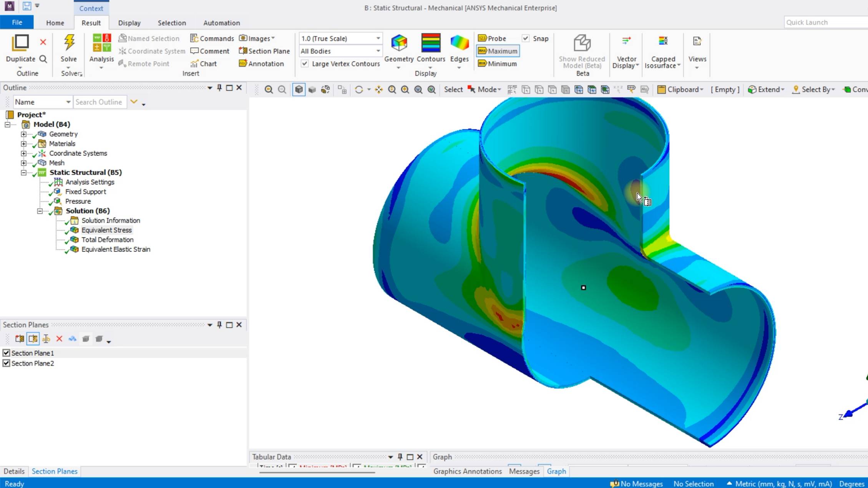Switch to the Home ribbon tab
The height and width of the screenshot is (488, 868).
pos(55,23)
